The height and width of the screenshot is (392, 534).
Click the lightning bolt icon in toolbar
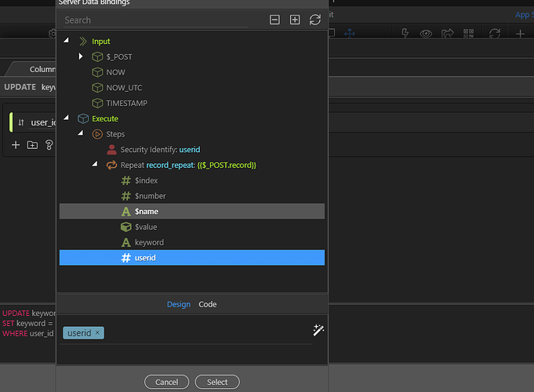click(x=405, y=34)
